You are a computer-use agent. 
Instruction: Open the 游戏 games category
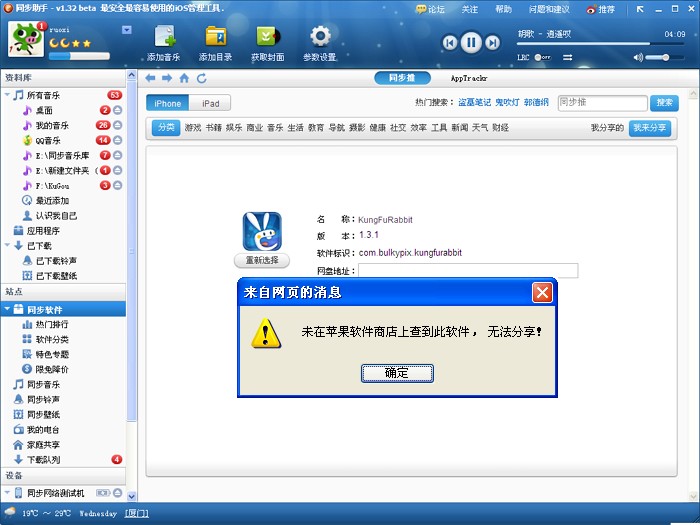click(x=193, y=128)
